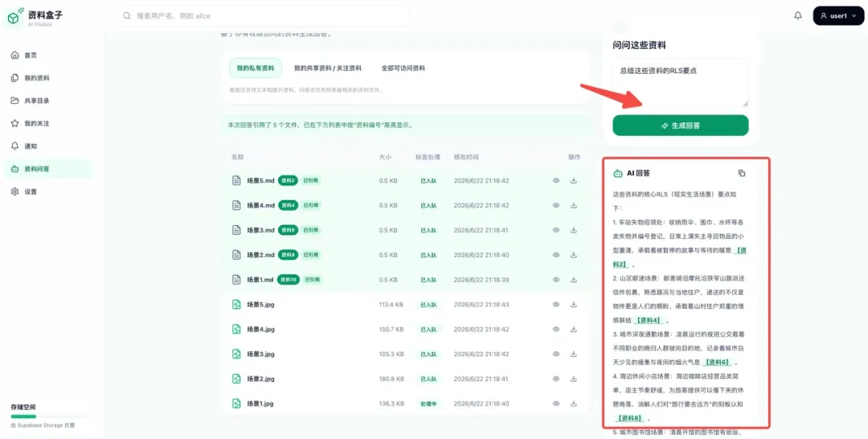This screenshot has width=868, height=439.
Task: Click the question text area
Action: (x=681, y=83)
